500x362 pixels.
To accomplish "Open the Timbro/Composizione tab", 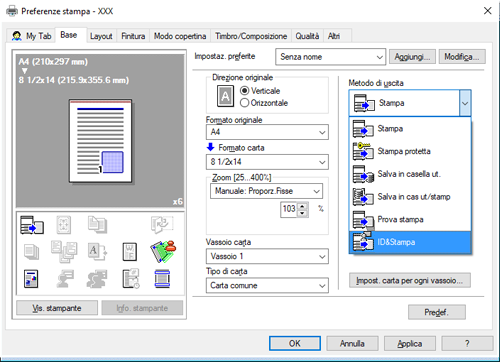I will click(x=251, y=36).
